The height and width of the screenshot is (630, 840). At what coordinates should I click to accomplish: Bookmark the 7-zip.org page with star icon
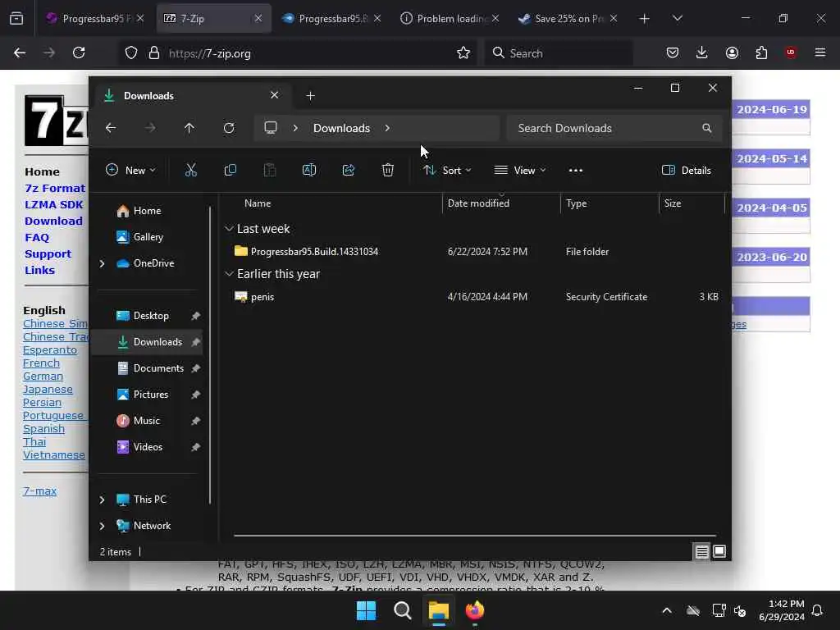tap(463, 53)
